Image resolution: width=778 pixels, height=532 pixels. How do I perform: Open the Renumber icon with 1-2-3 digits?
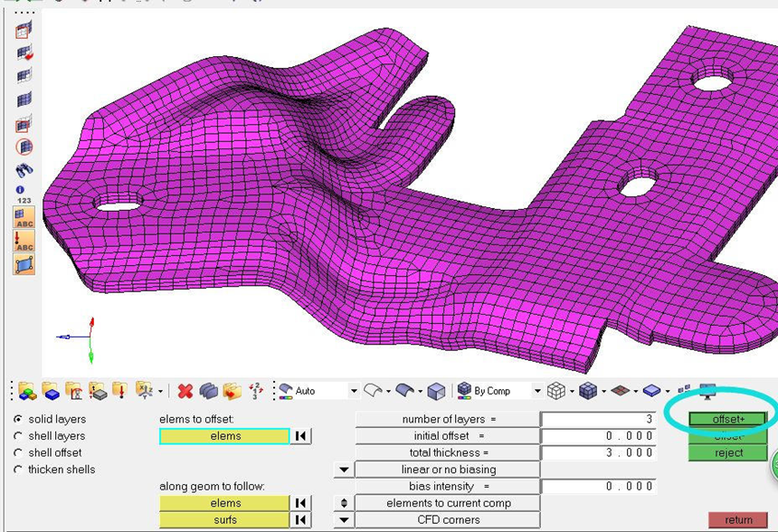[x=255, y=391]
